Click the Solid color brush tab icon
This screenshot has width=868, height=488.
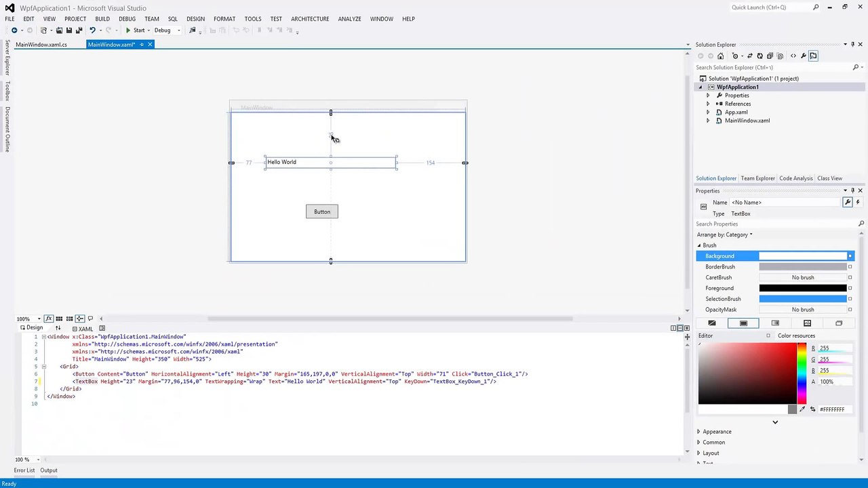pos(743,323)
